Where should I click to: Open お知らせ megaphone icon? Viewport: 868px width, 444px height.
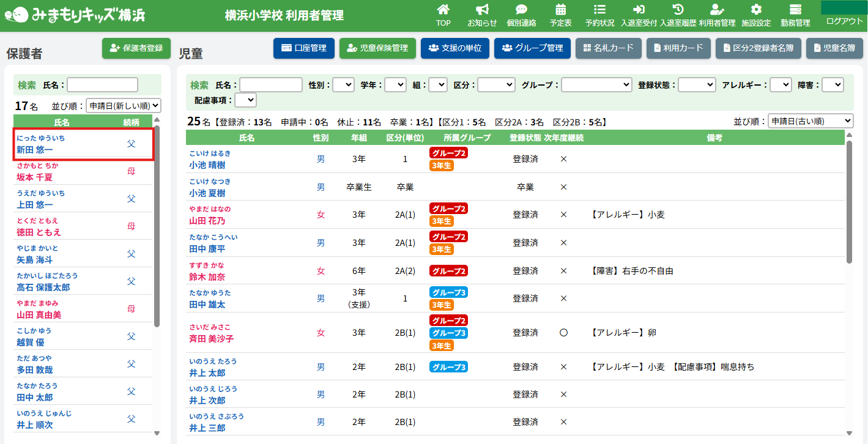(x=482, y=10)
